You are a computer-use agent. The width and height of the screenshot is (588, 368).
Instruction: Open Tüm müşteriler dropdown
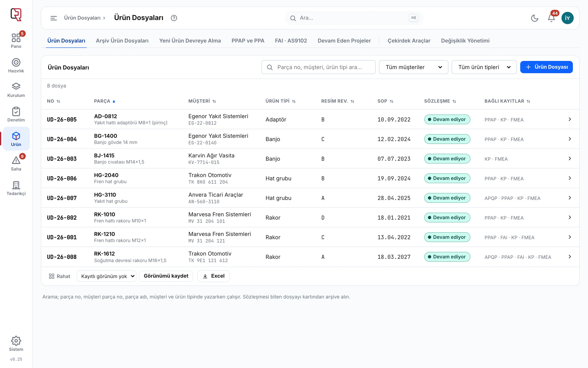[413, 67]
